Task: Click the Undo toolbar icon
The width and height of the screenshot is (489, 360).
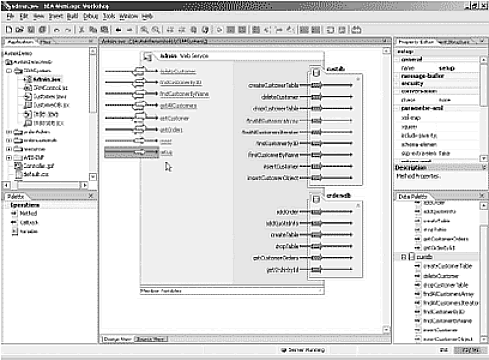Action: (57, 30)
